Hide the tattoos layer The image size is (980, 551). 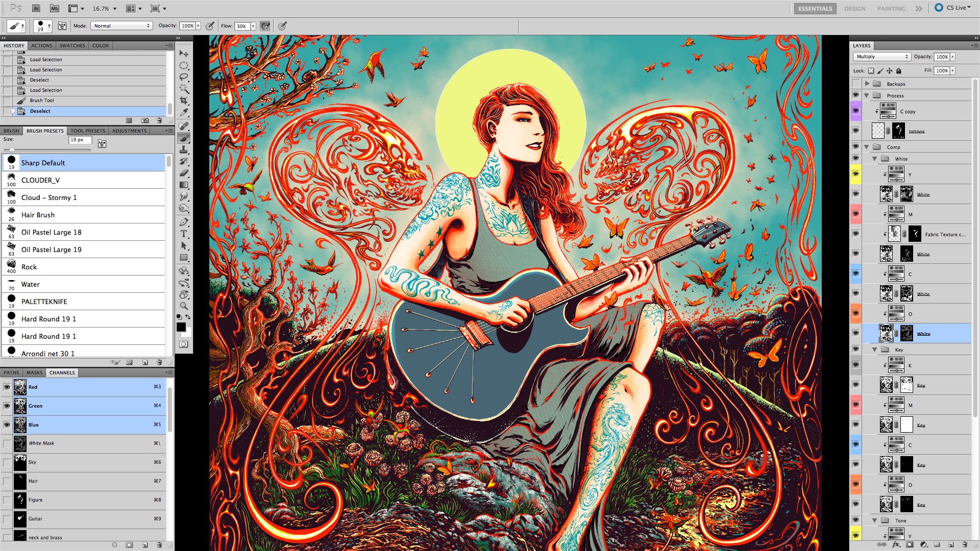[855, 131]
